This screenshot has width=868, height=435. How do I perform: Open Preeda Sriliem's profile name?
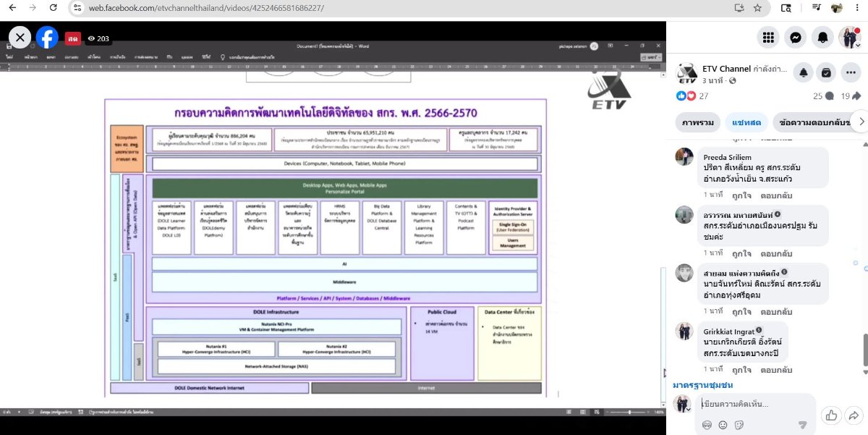pyautogui.click(x=727, y=157)
